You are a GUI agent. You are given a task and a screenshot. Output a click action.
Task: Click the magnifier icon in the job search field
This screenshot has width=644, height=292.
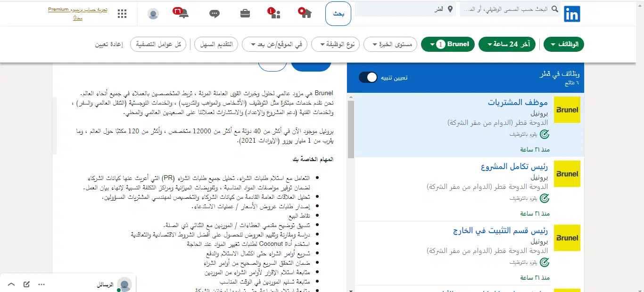coord(555,9)
